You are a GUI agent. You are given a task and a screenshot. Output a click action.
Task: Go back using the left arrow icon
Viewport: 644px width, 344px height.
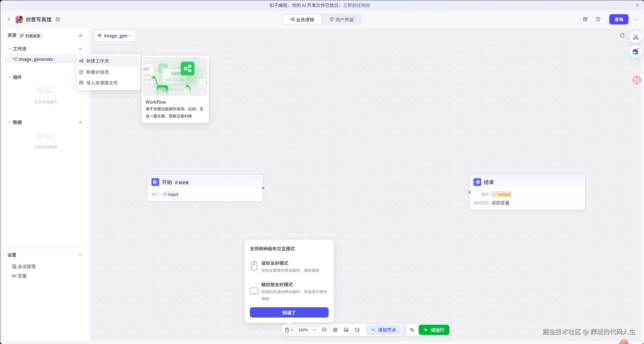pyautogui.click(x=9, y=19)
